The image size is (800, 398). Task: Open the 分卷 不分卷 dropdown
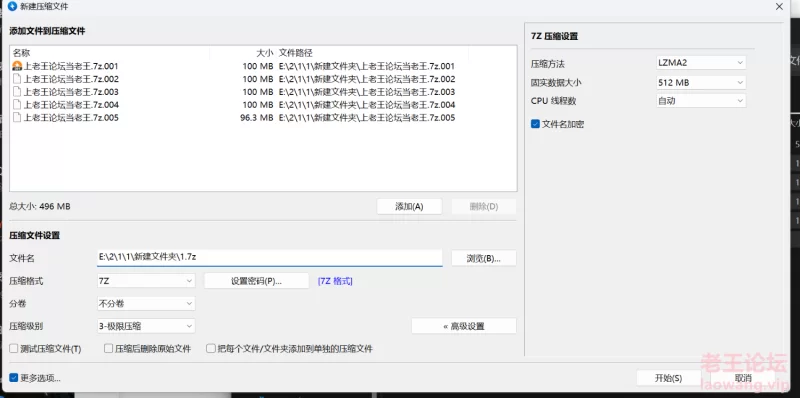pos(146,304)
